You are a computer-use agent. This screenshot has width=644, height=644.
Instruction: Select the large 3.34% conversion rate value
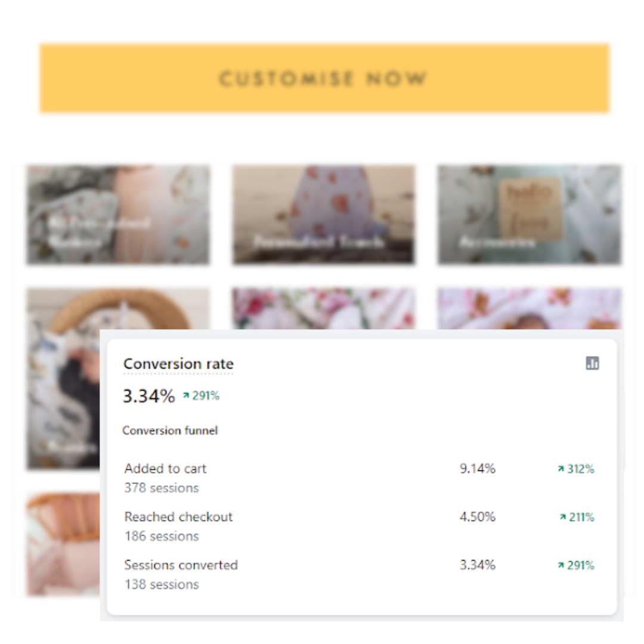point(149,396)
